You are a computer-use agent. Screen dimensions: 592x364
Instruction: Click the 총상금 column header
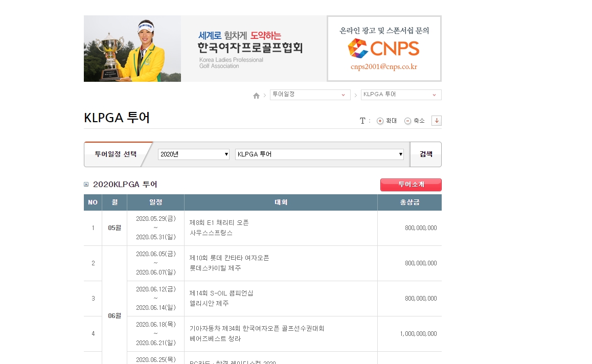coord(409,202)
